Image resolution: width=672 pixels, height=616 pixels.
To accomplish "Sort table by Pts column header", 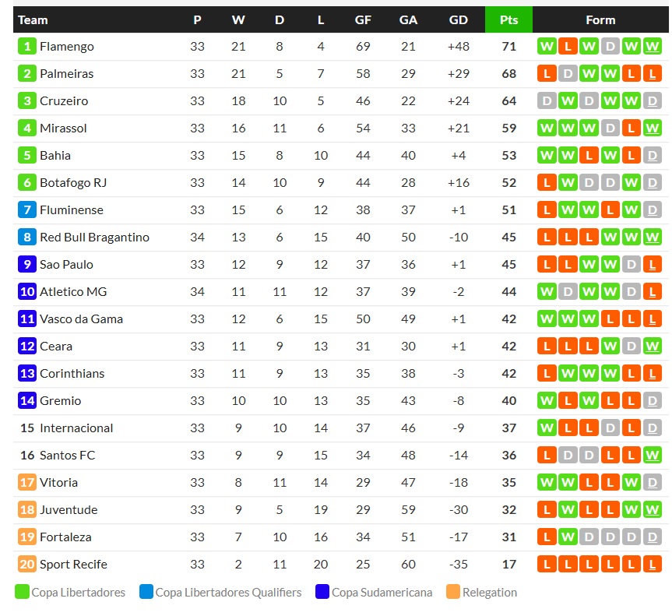I will pyautogui.click(x=508, y=20).
